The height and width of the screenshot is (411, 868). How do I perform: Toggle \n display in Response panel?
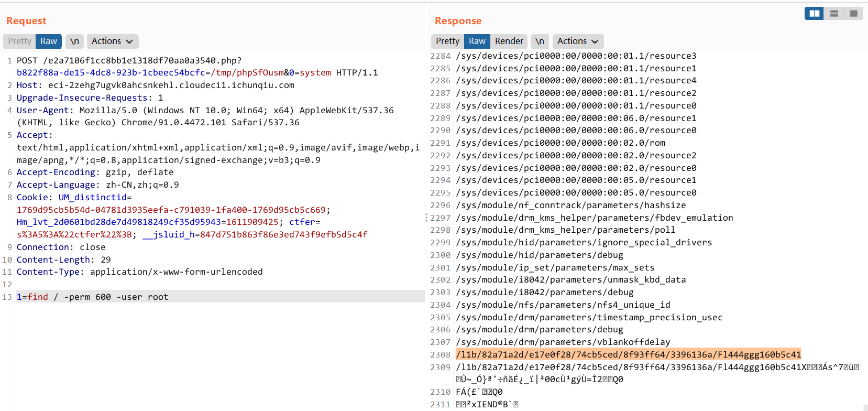click(540, 41)
